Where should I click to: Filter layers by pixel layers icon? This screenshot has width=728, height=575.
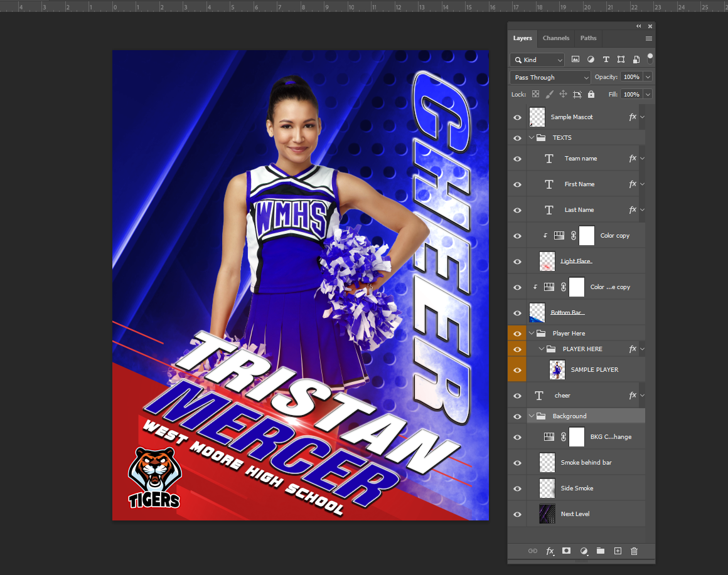575,60
